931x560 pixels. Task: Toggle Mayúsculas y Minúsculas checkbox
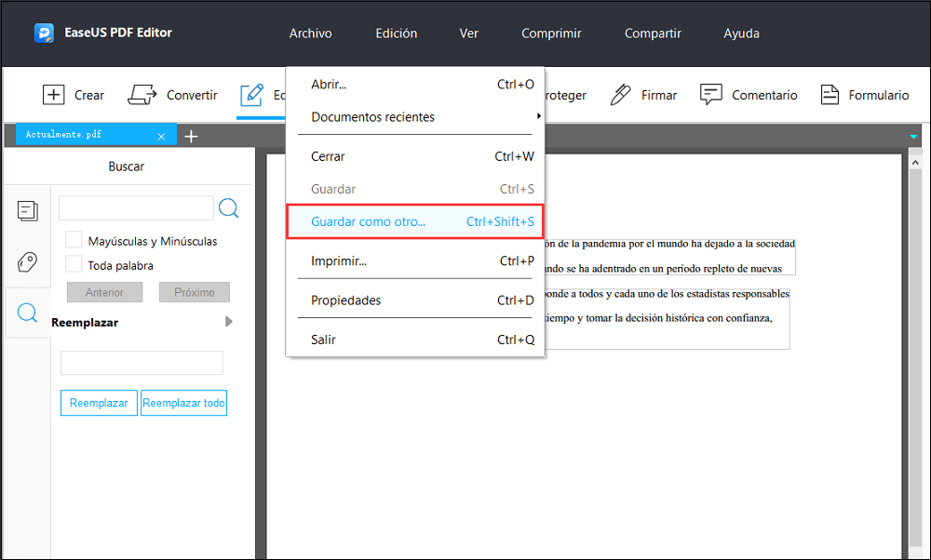point(74,240)
